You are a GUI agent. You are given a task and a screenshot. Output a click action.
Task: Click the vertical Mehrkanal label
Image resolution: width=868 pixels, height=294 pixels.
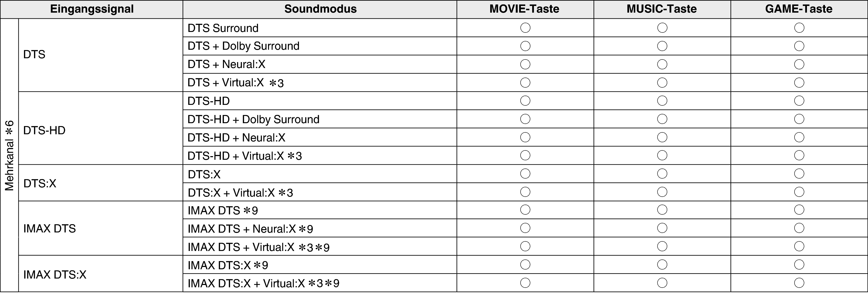tap(10, 155)
